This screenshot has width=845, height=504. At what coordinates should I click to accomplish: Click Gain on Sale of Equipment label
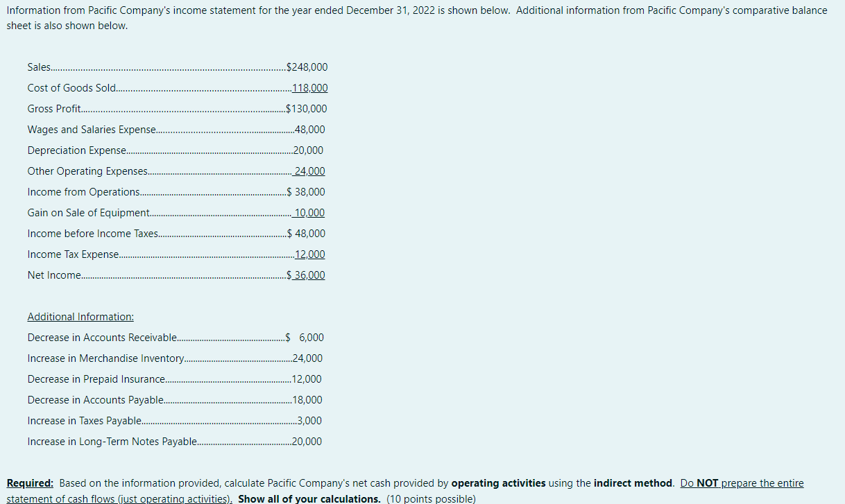click(88, 213)
